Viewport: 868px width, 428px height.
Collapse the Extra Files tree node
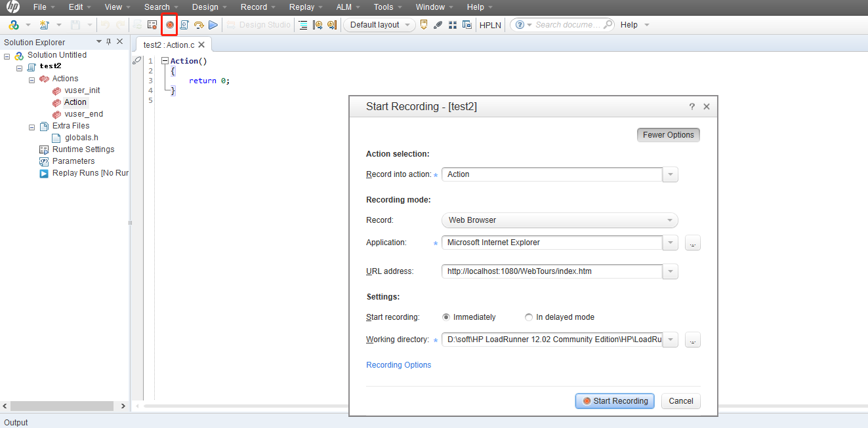31,126
